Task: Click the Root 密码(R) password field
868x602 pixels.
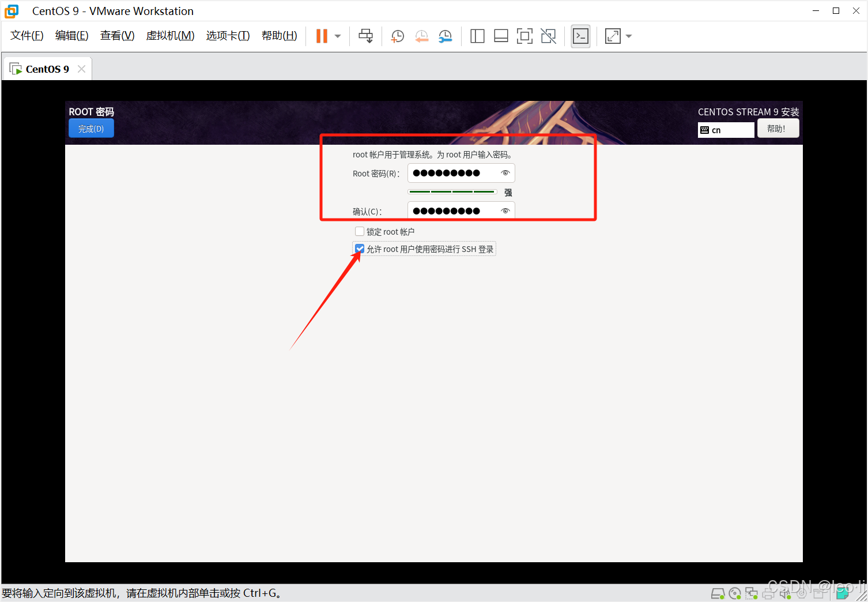Action: point(461,173)
